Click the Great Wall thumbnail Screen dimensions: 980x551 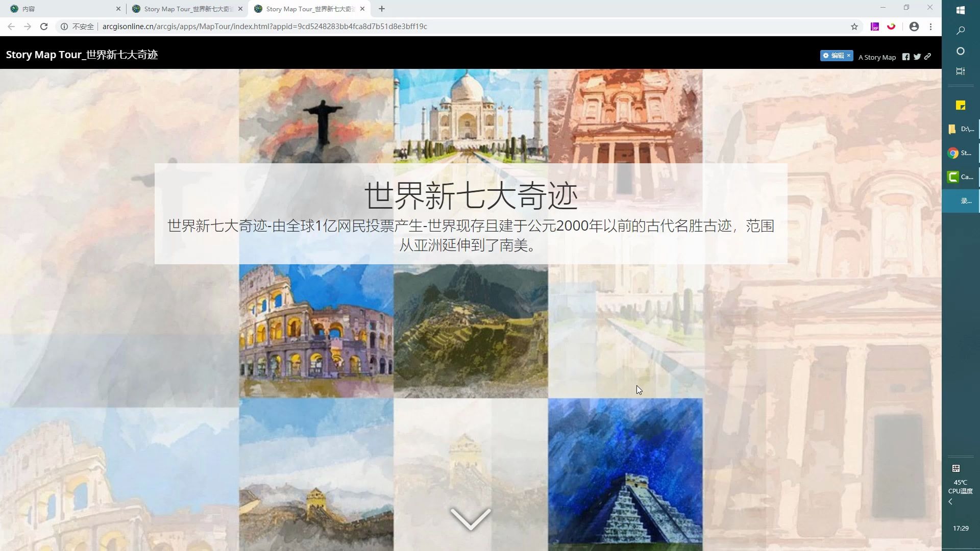316,474
